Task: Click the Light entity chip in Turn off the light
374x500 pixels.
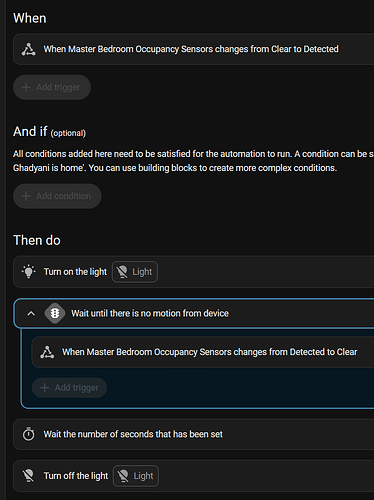Action: (136, 476)
